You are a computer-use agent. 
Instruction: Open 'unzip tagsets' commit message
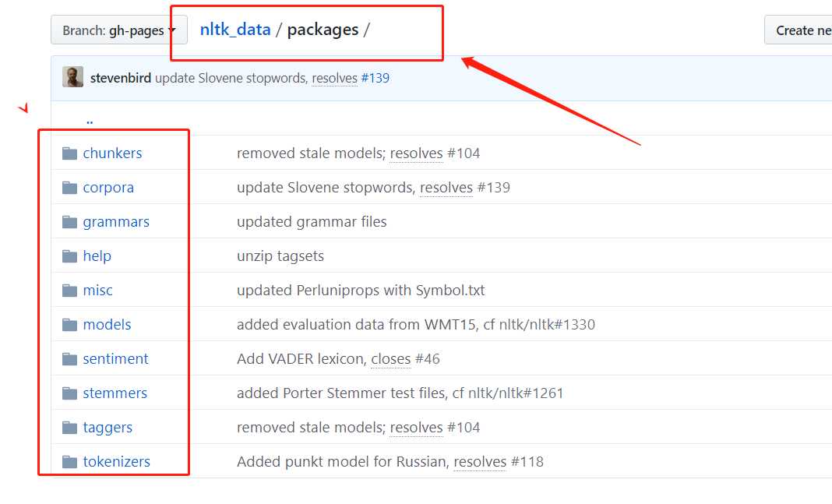point(280,256)
